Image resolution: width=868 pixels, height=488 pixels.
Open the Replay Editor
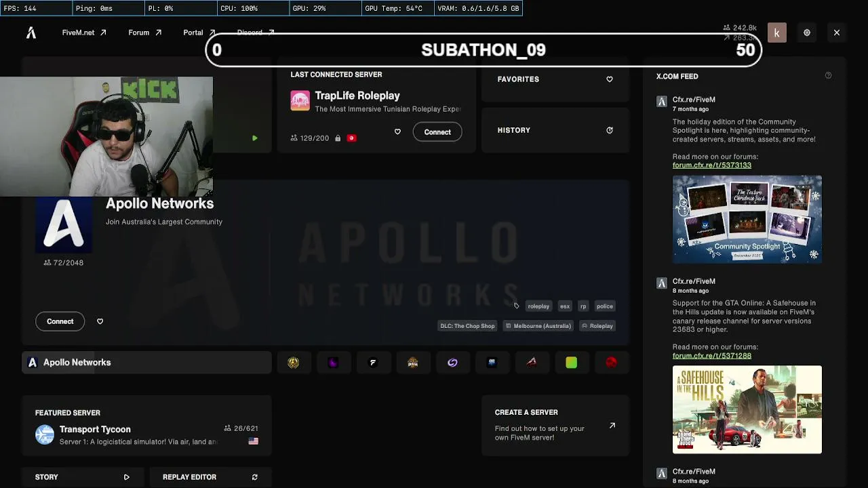point(210,477)
